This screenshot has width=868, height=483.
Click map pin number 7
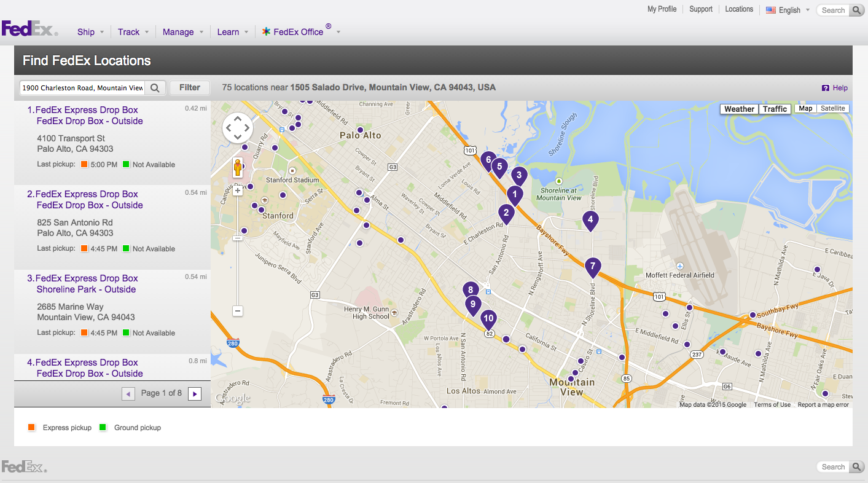pos(593,267)
